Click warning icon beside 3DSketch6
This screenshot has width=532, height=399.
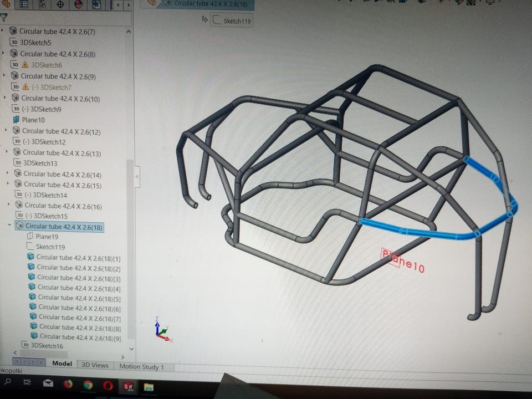point(25,64)
